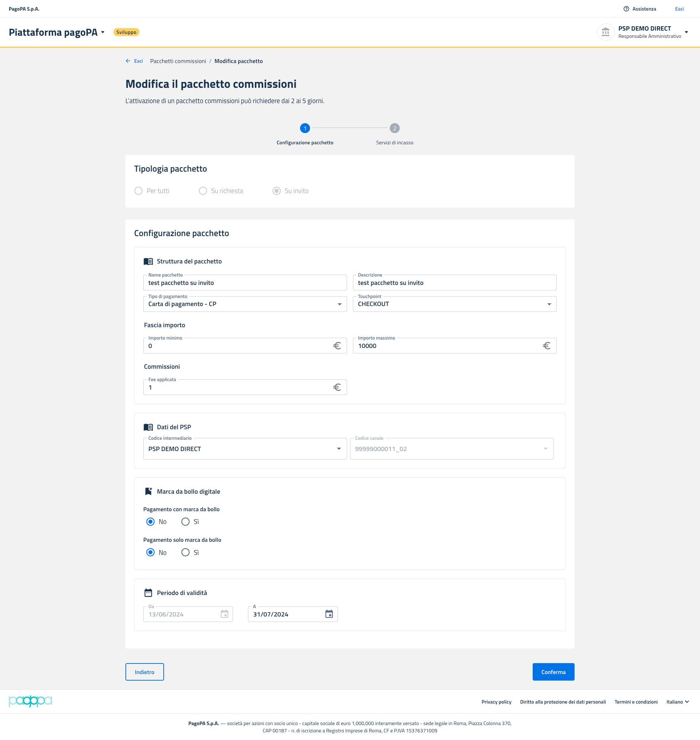Click the Struttura del pacchetto book icon

(x=148, y=262)
